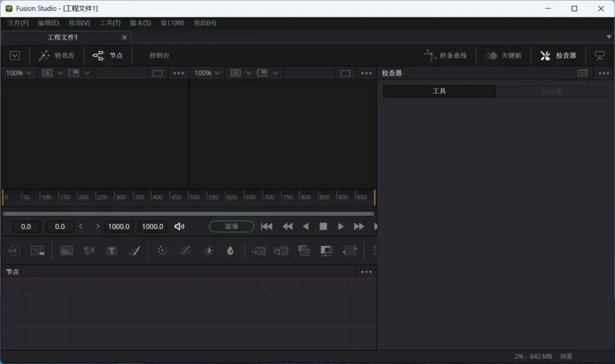This screenshot has width=615, height=364.
Task: Add a Matte Control node from the toolbar
Action: (304, 250)
